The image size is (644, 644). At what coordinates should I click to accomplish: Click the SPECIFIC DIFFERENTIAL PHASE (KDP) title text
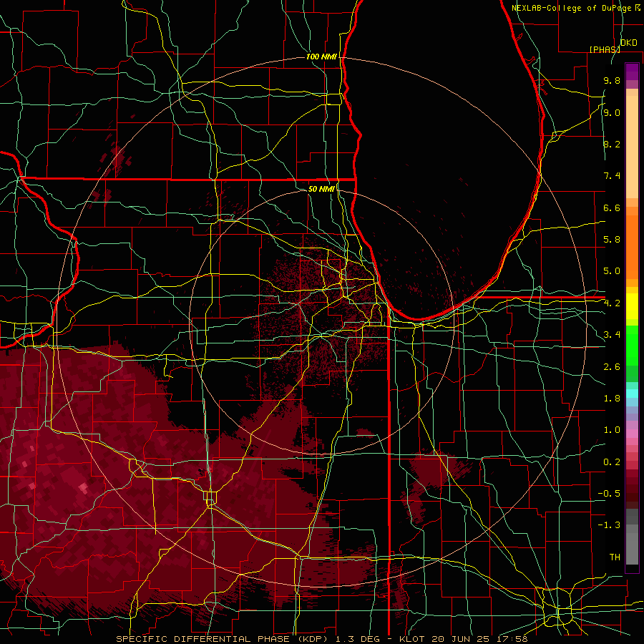coord(223,639)
